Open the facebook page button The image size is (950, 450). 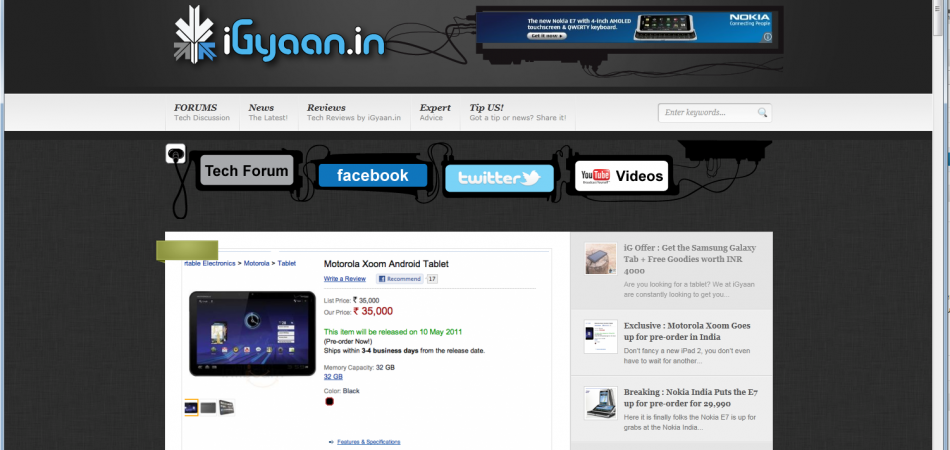tap(372, 176)
